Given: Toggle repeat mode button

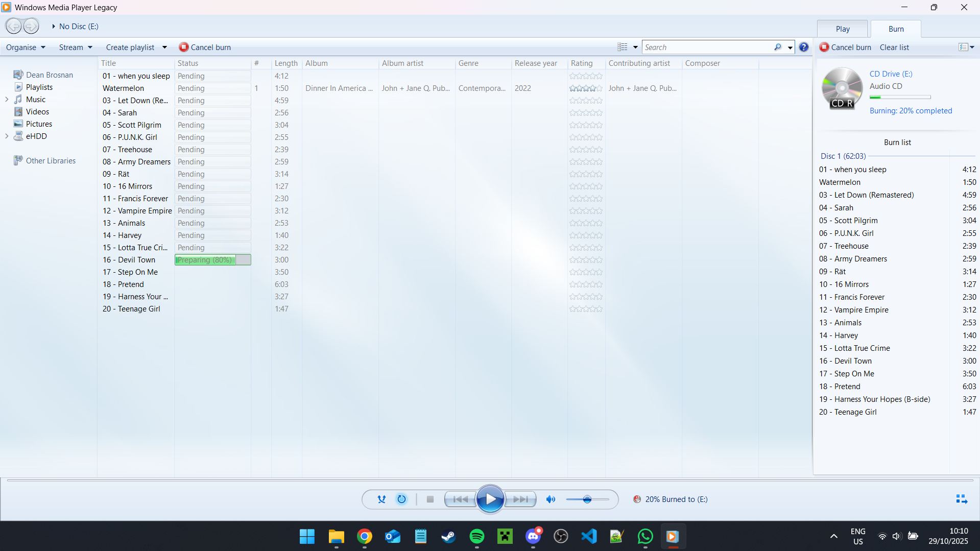Looking at the screenshot, I should (402, 499).
